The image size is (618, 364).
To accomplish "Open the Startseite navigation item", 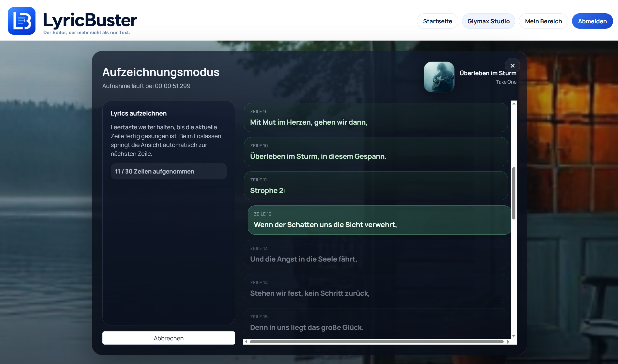I will [437, 21].
